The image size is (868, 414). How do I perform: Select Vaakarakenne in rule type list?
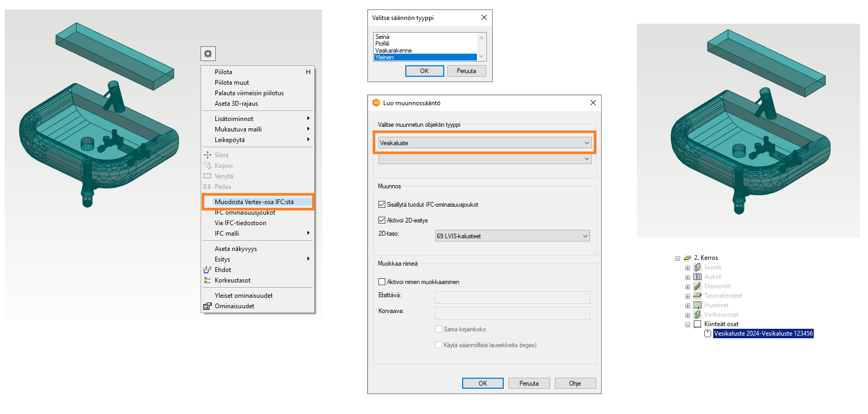(x=394, y=51)
